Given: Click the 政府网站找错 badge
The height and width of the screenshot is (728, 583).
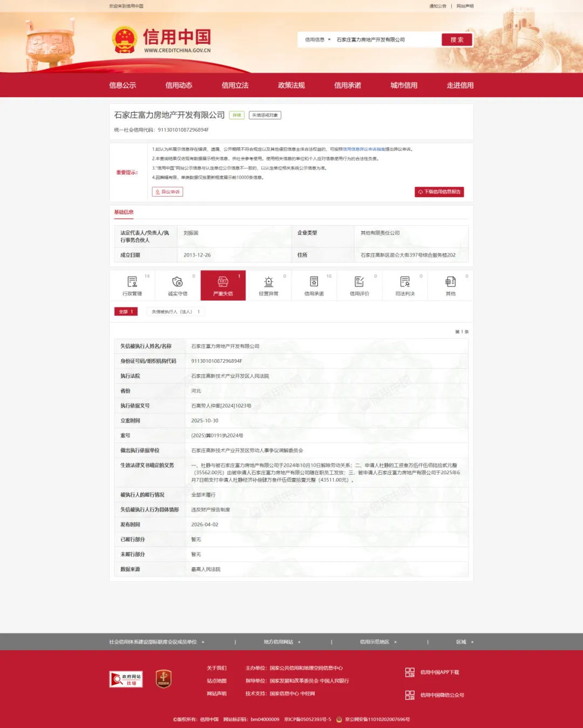Looking at the screenshot, I should click(126, 679).
